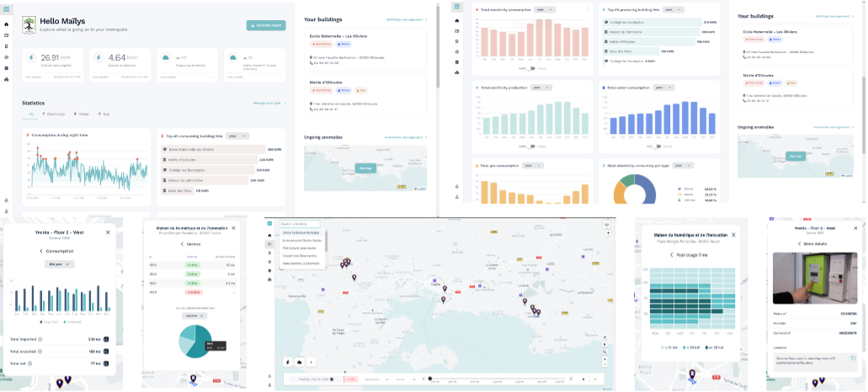Toggle kWh/Euros switch under electricity production chart
This screenshot has height=392, width=868.
point(530,146)
